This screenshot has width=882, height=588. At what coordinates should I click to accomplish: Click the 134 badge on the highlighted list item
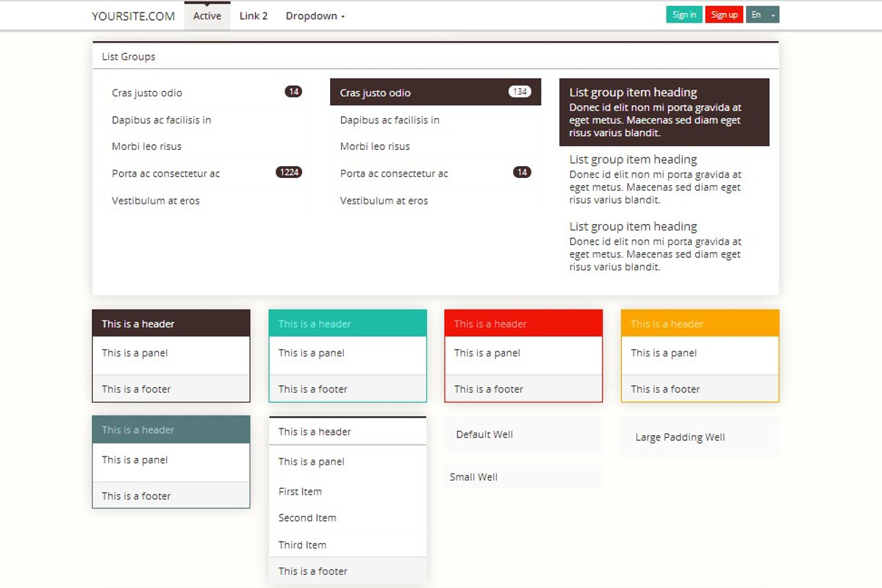click(x=520, y=91)
